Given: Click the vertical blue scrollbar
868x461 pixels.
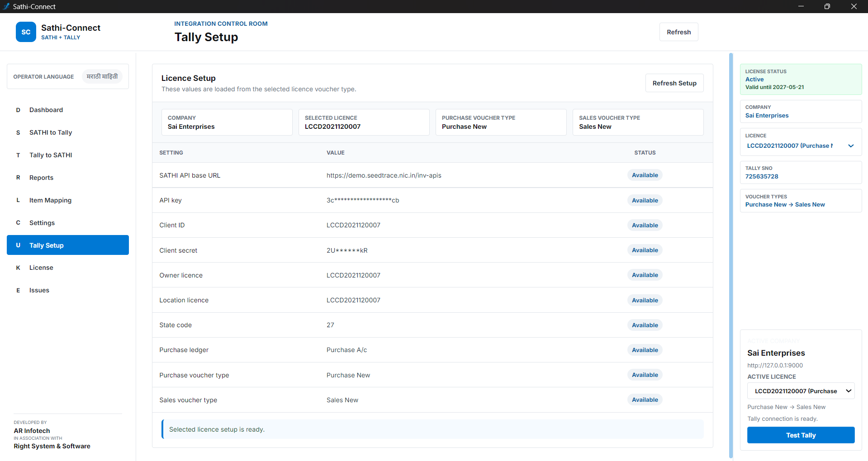Looking at the screenshot, I should point(731,255).
